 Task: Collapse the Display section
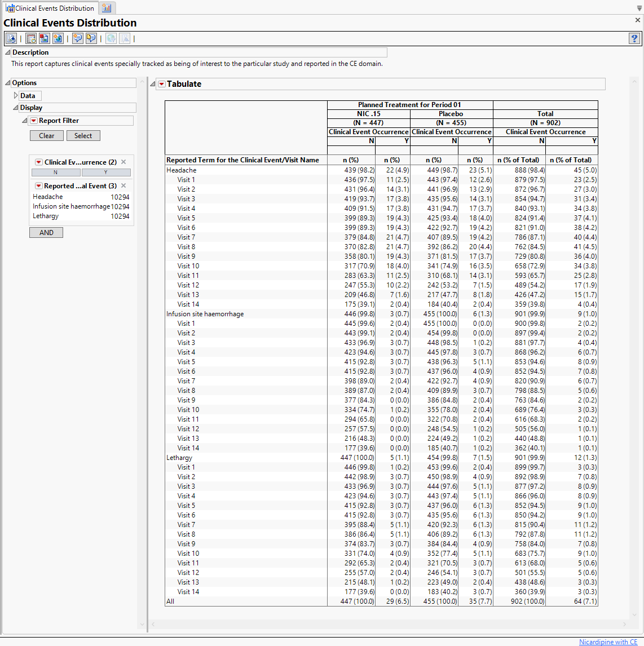[x=16, y=108]
